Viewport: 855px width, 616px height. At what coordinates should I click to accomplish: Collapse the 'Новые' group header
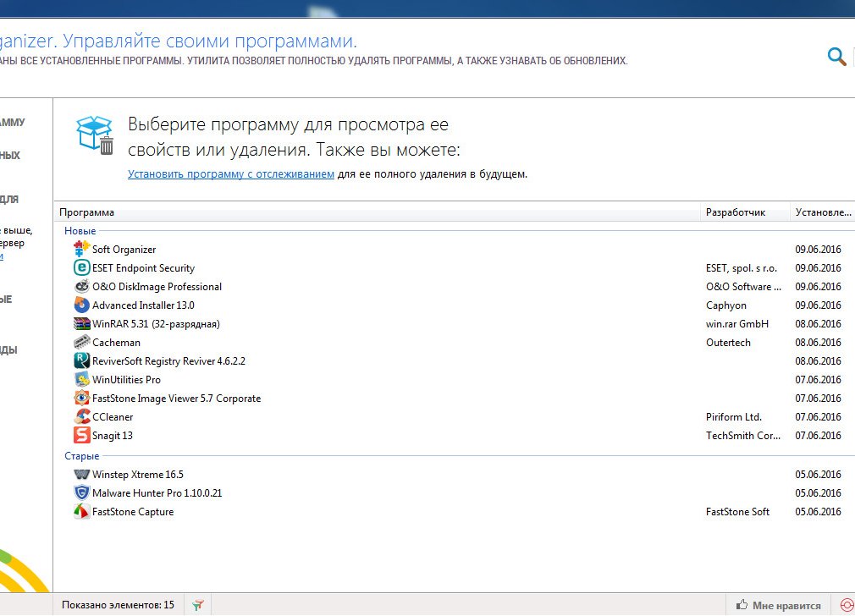point(80,231)
